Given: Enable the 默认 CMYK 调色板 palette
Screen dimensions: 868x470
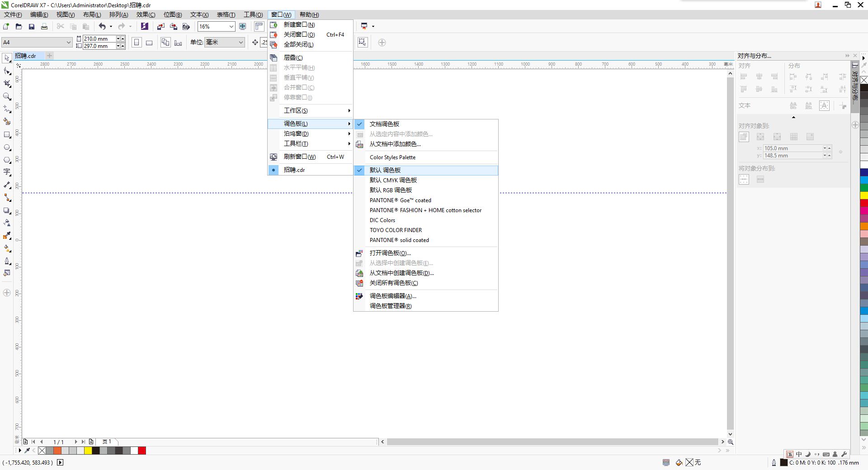Looking at the screenshot, I should [x=425, y=180].
